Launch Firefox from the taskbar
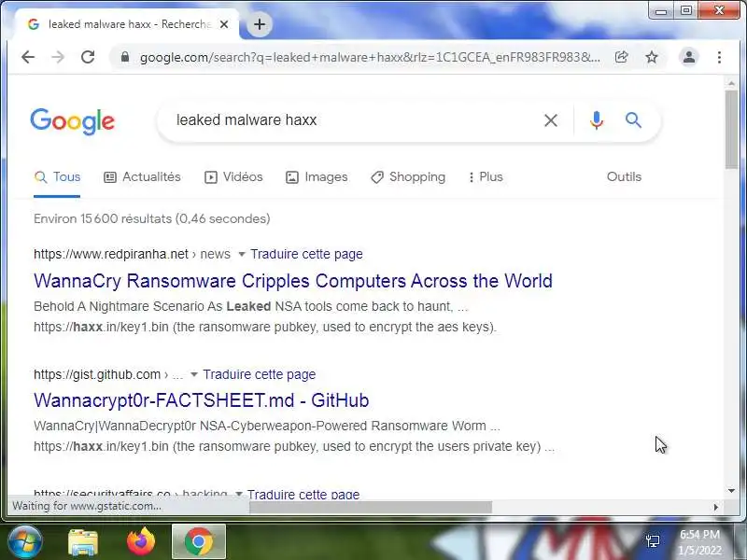Viewport: 747px width, 560px height. tap(141, 542)
